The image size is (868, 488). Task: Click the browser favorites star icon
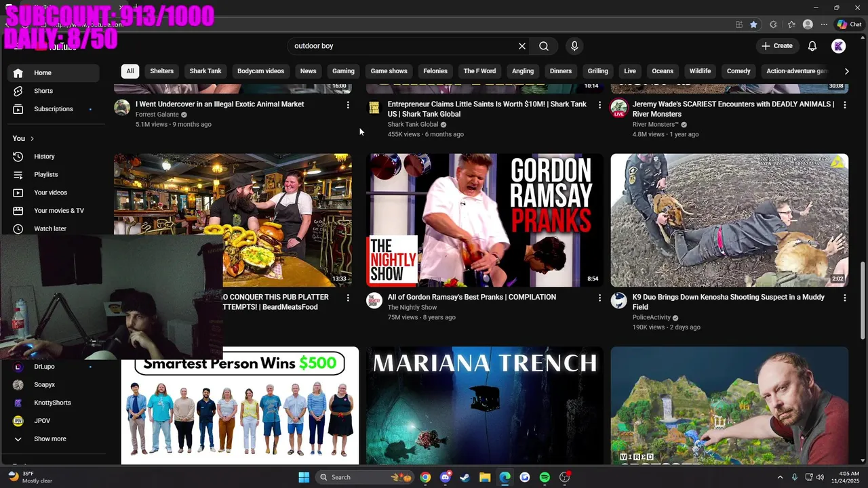click(753, 24)
